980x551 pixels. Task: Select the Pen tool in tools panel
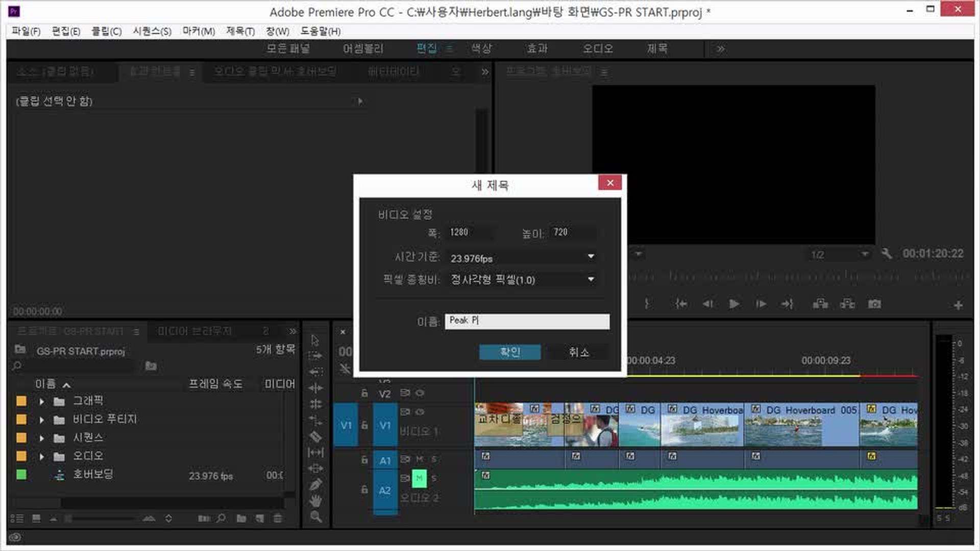tap(315, 485)
